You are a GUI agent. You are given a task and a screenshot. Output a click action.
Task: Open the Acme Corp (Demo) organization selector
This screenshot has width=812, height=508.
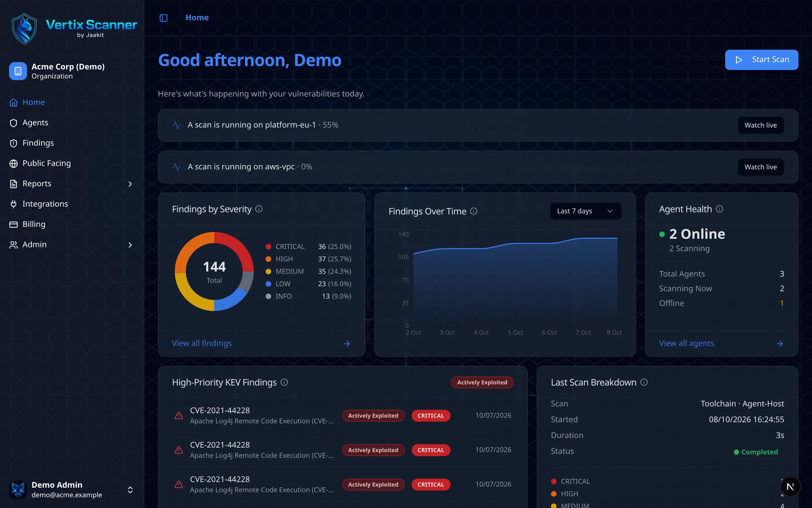pos(72,71)
